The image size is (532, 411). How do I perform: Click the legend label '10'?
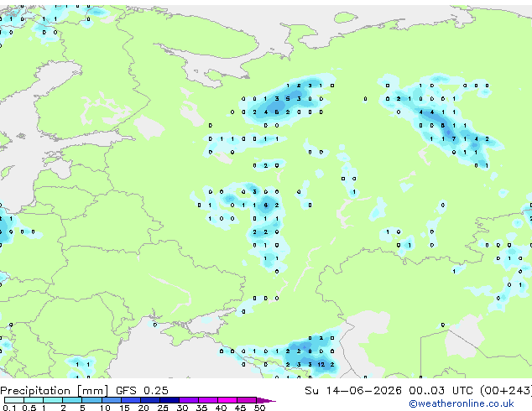click(x=105, y=408)
